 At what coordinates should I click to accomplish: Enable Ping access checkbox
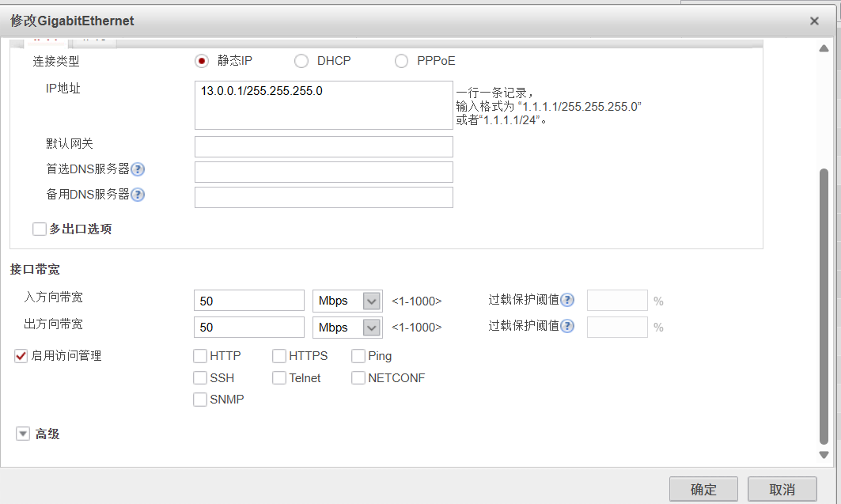(358, 356)
